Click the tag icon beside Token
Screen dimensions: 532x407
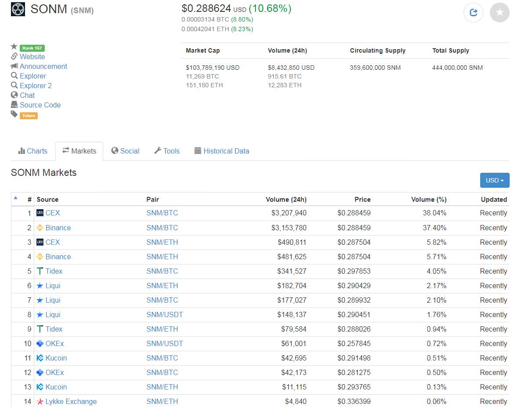(14, 114)
